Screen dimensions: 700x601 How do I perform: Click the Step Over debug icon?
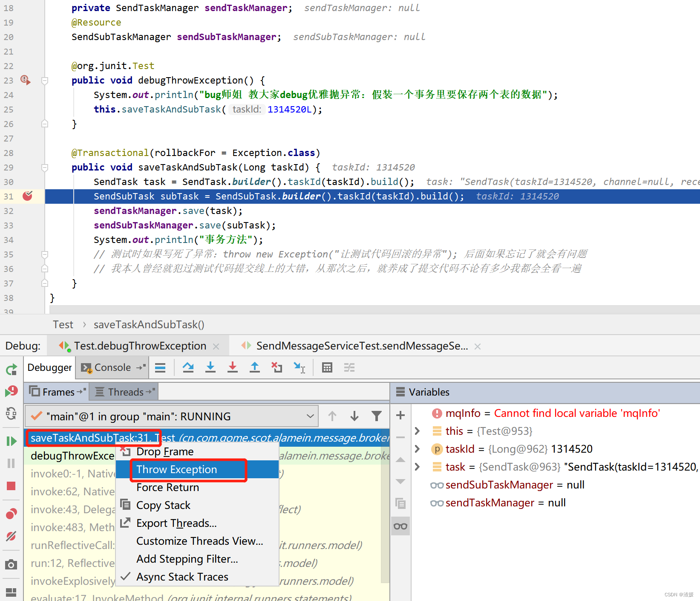(x=188, y=367)
